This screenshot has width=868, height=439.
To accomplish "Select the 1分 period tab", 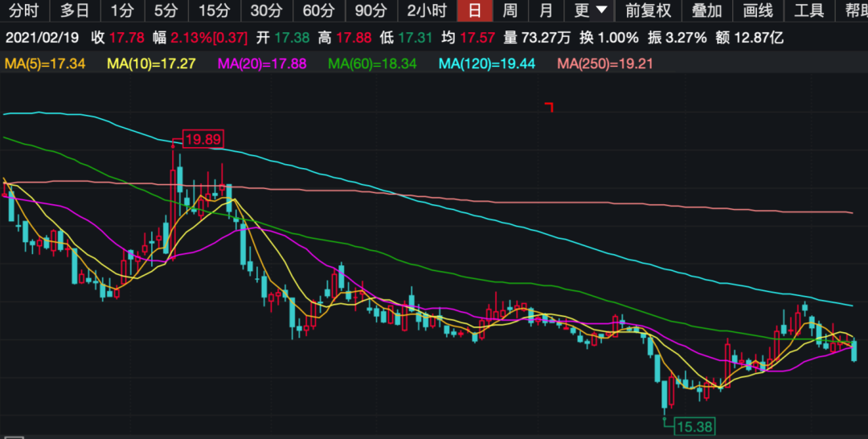I will click(x=122, y=10).
